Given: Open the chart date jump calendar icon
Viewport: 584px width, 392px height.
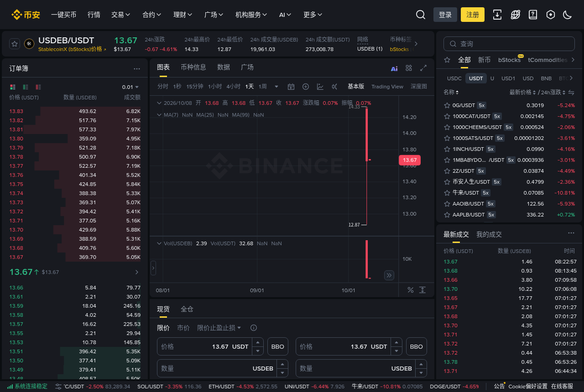Looking at the screenshot, I should coord(291,87).
